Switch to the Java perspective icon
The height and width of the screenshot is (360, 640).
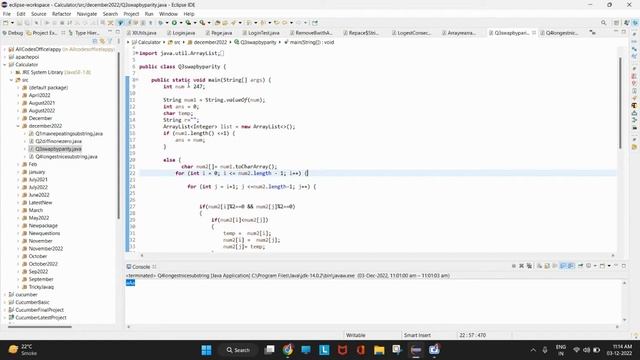[x=627, y=23]
